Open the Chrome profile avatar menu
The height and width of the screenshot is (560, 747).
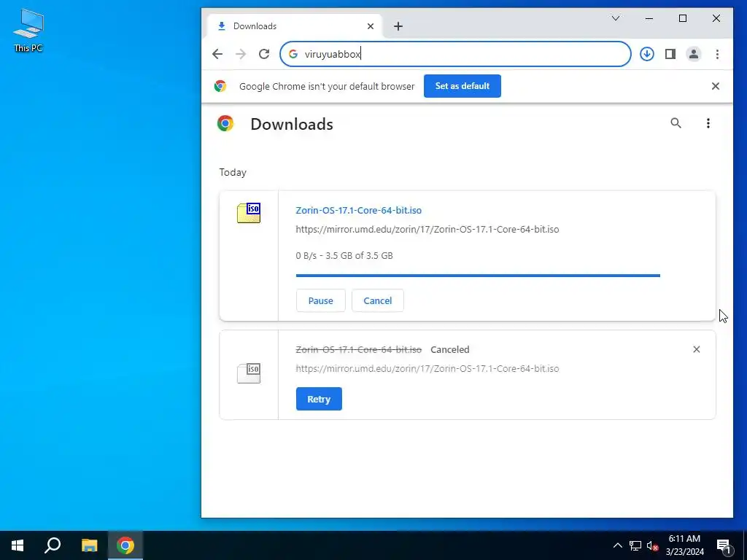[694, 54]
